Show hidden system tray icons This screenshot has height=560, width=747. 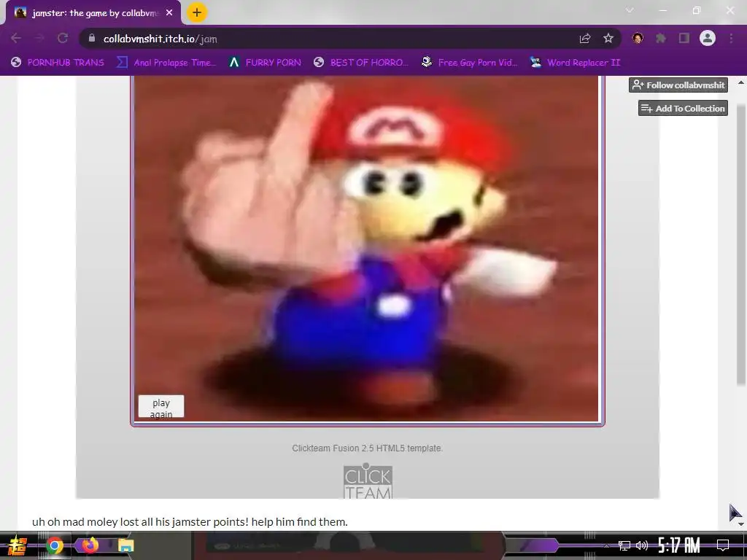click(x=606, y=545)
